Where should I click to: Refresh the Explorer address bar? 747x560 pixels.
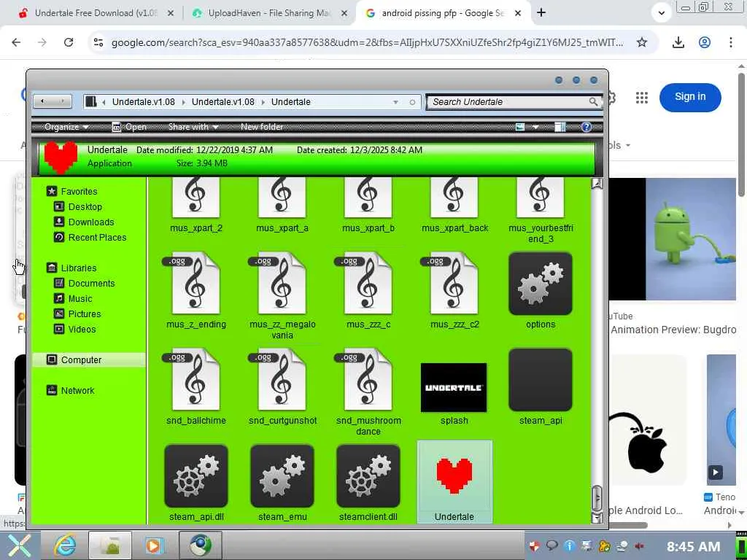[x=413, y=102]
